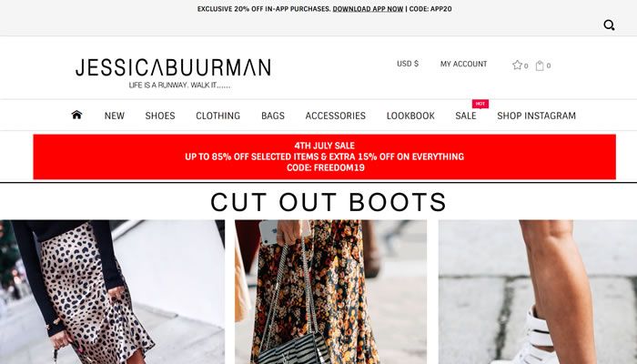
Task: Open the Clothing category menu
Action: (217, 116)
